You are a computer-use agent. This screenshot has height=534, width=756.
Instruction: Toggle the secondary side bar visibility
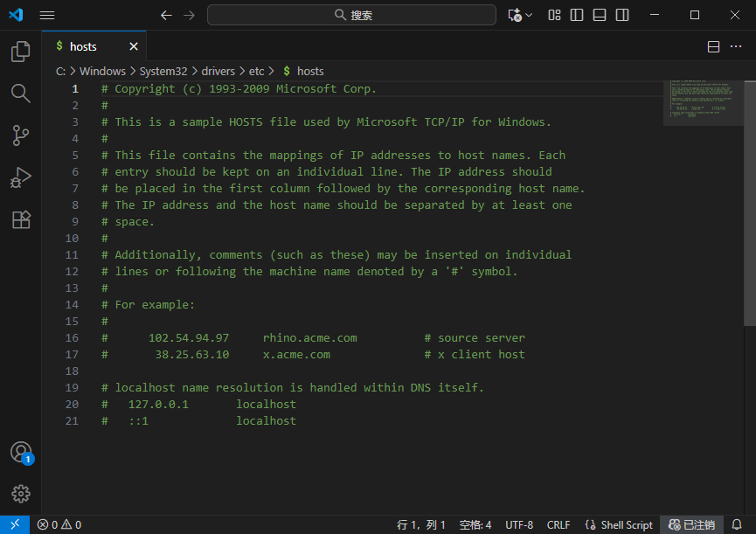(621, 15)
